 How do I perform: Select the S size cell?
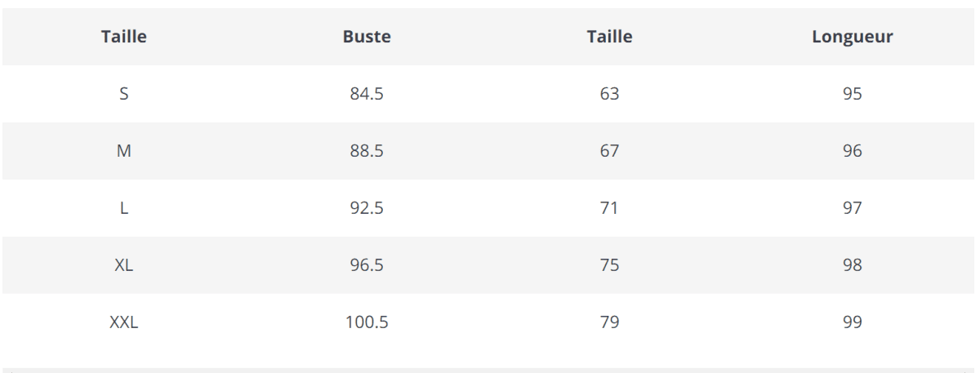coord(124,94)
